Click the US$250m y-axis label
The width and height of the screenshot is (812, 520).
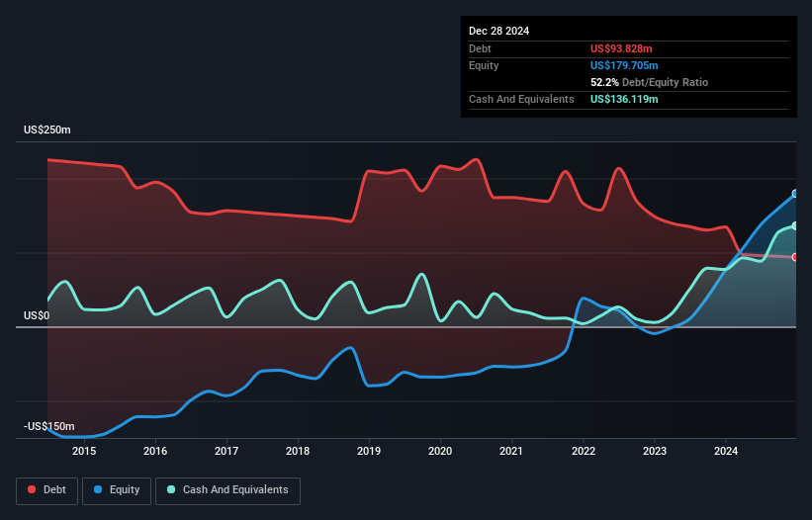[x=47, y=130]
